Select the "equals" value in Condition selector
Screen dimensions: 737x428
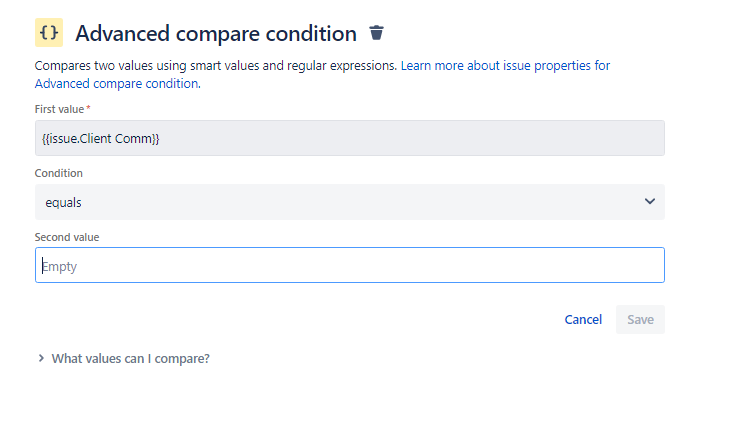click(63, 202)
